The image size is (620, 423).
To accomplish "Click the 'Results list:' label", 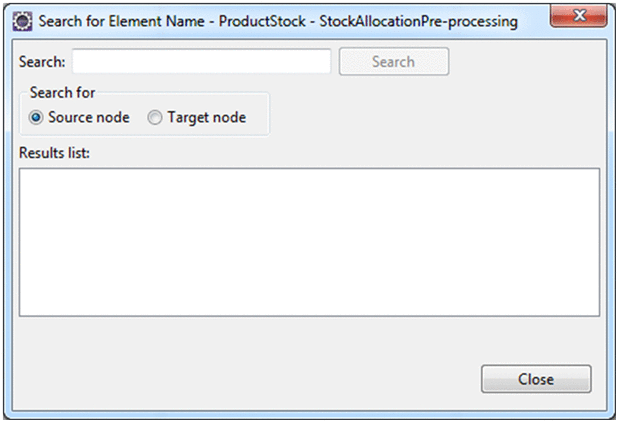I will coord(55,153).
